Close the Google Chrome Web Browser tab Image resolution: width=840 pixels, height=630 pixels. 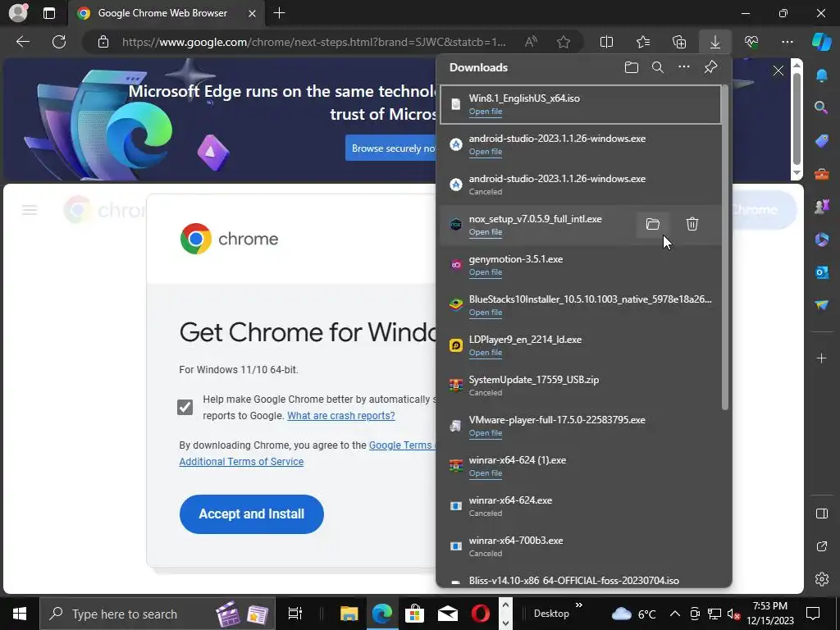(252, 13)
